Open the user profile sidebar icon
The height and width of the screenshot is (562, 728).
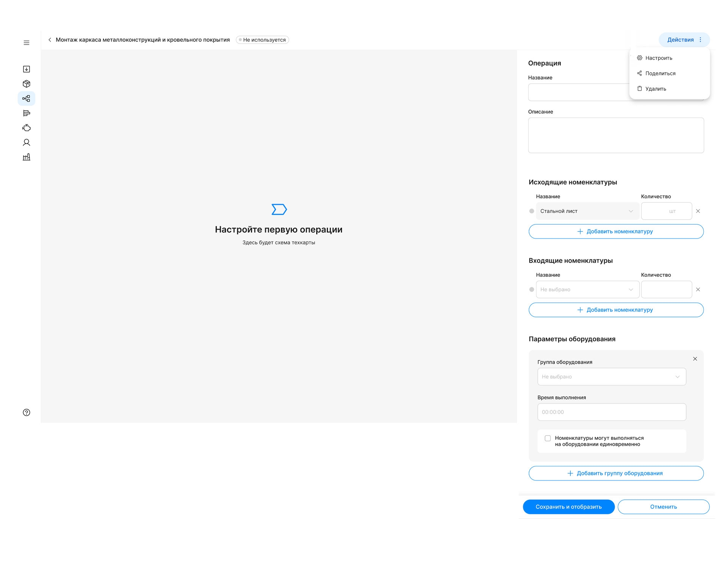(27, 143)
